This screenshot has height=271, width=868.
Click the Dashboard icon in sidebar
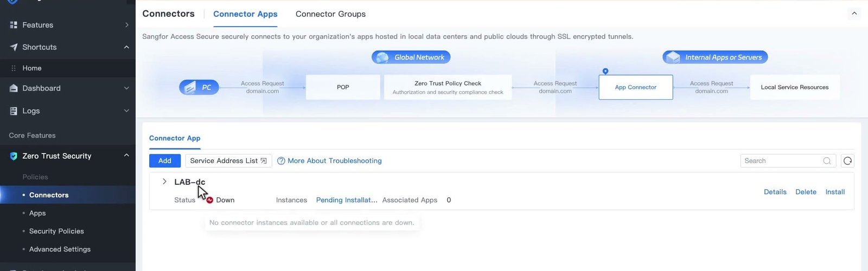[14, 88]
